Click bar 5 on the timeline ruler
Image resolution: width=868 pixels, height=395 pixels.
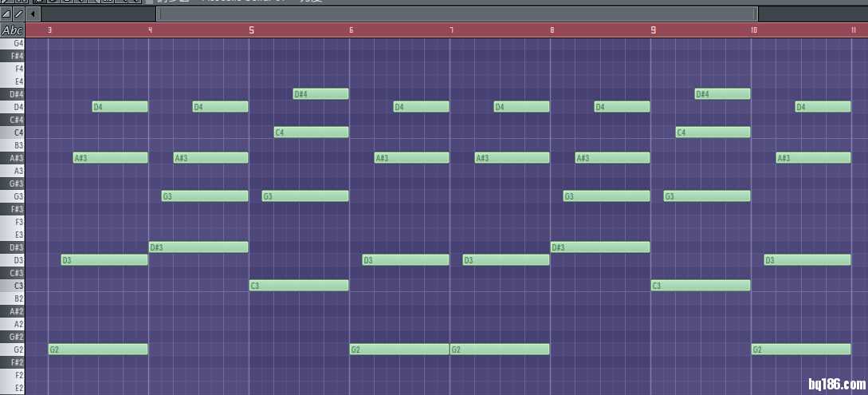point(251,30)
